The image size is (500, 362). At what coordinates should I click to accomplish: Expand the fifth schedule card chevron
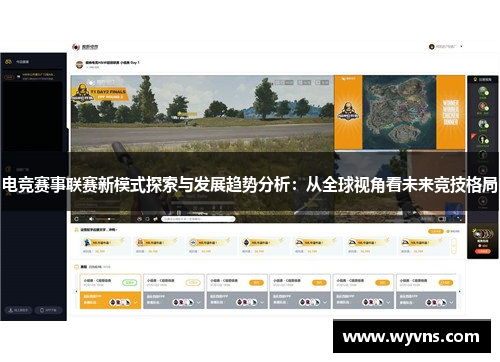click(x=388, y=302)
